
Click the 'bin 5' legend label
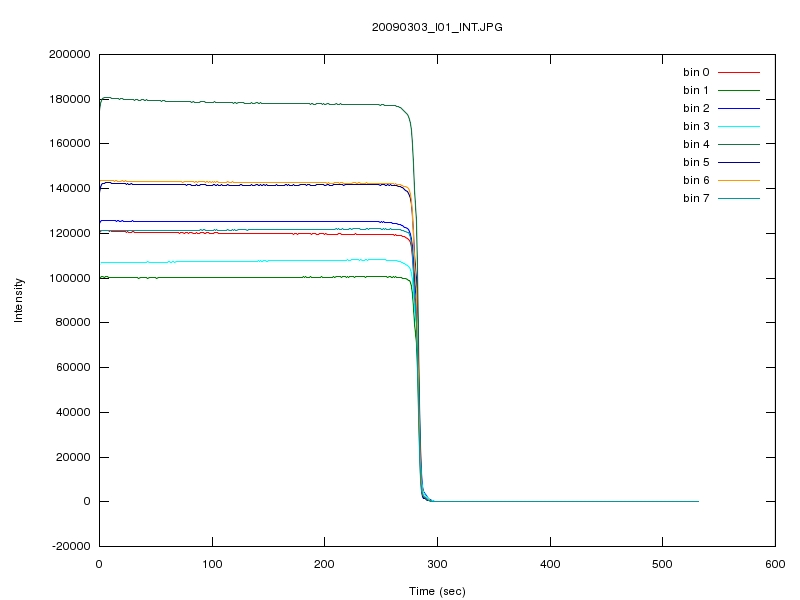click(x=696, y=162)
